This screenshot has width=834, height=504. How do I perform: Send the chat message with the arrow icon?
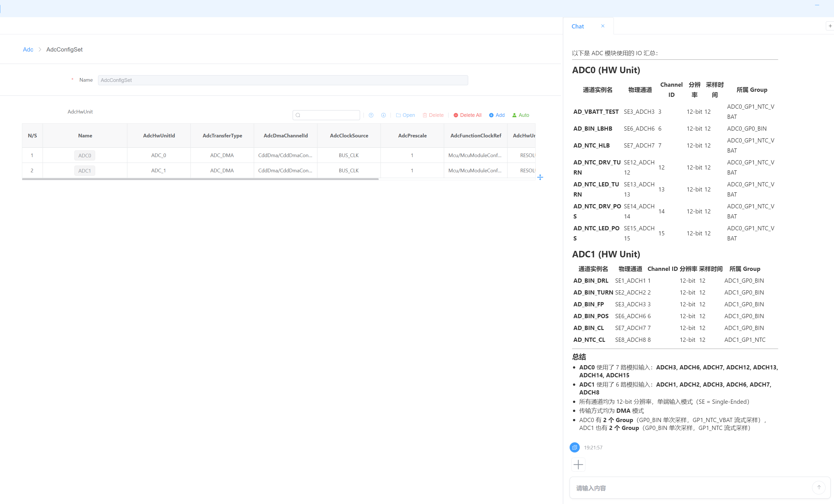pos(819,487)
